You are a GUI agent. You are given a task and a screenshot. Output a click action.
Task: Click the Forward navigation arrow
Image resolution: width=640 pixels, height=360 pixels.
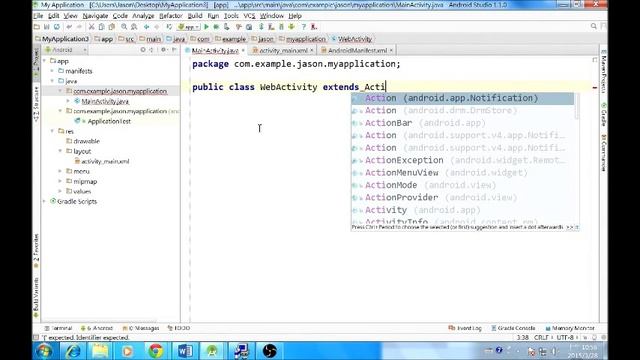pos(156,27)
